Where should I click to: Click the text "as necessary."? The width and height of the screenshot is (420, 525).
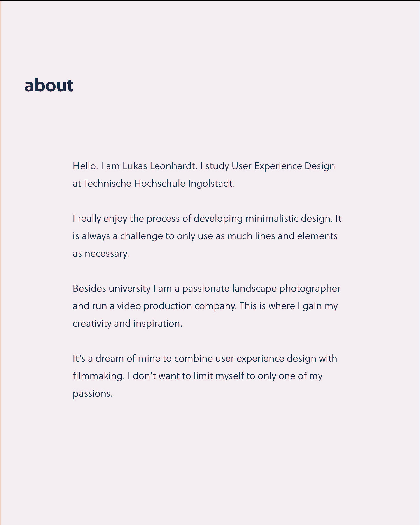(x=101, y=254)
